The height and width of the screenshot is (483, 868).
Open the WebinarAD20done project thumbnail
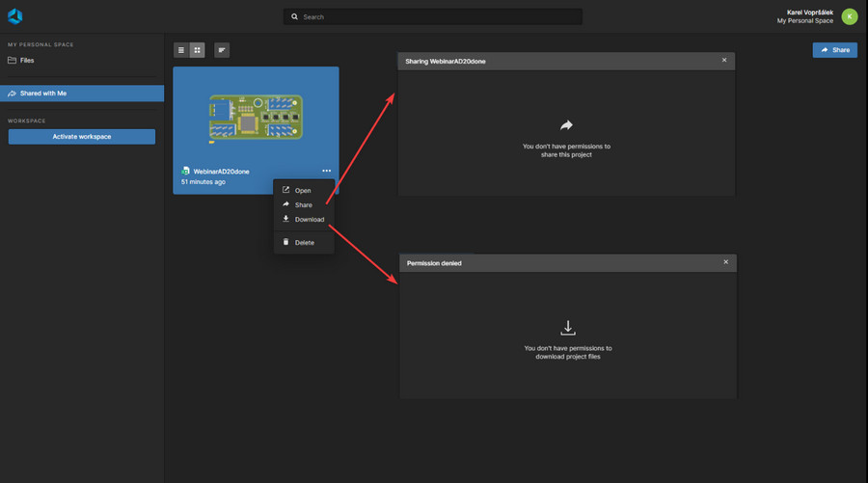256,117
